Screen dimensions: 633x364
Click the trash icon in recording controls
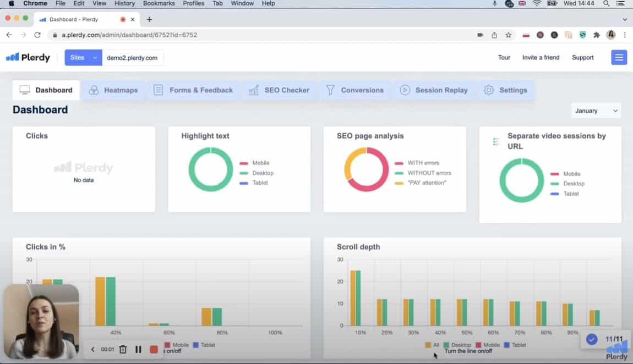pyautogui.click(x=123, y=349)
